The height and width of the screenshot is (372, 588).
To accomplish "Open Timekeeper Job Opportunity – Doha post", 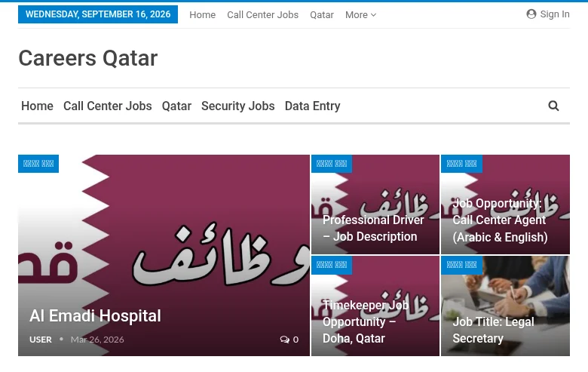I will (366, 321).
